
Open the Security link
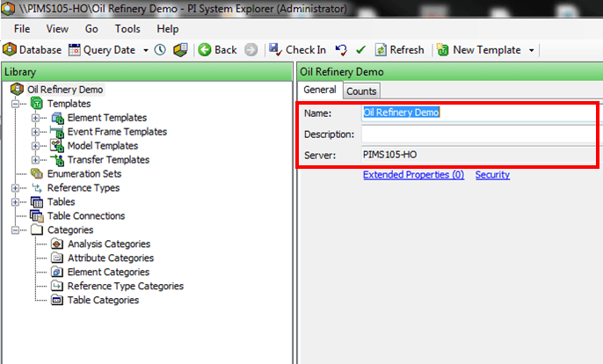[x=492, y=175]
